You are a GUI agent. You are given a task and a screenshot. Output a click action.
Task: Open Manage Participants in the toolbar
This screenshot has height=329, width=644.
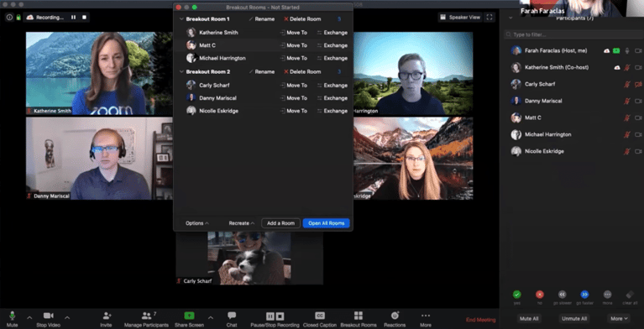click(146, 316)
